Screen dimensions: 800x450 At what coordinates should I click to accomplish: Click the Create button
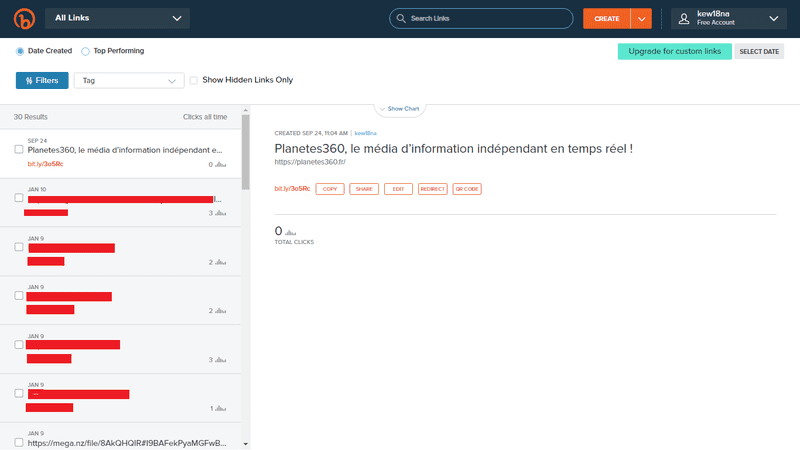coord(607,19)
